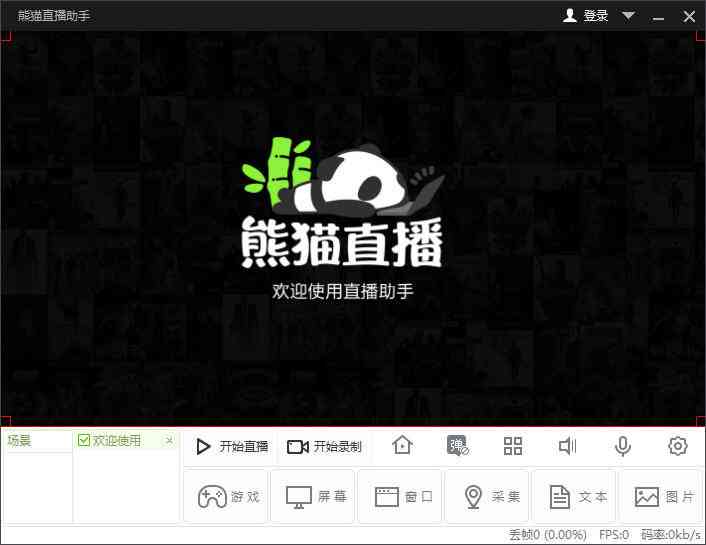
Task: Toggle the microphone icon
Action: coord(623,446)
